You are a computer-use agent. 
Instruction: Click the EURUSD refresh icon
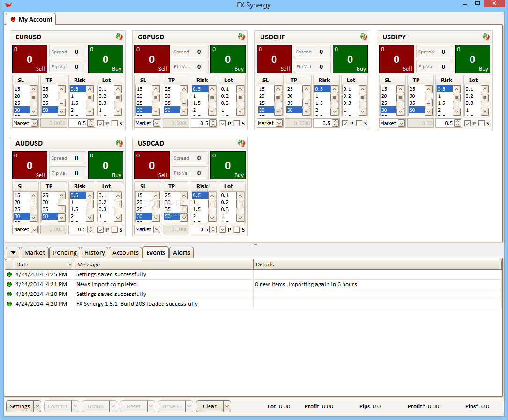(x=119, y=37)
